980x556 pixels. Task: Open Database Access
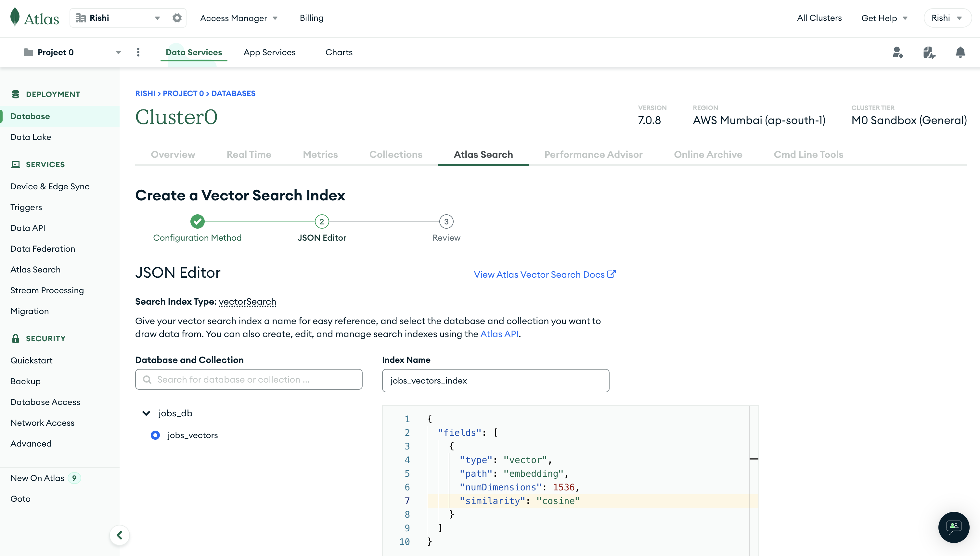[x=45, y=402]
